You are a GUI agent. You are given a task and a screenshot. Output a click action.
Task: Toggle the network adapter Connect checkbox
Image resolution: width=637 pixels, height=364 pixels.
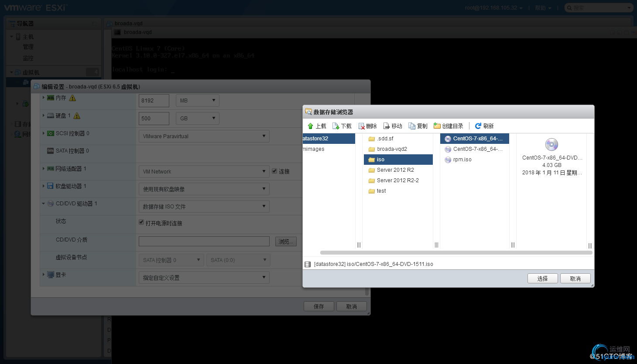(274, 171)
